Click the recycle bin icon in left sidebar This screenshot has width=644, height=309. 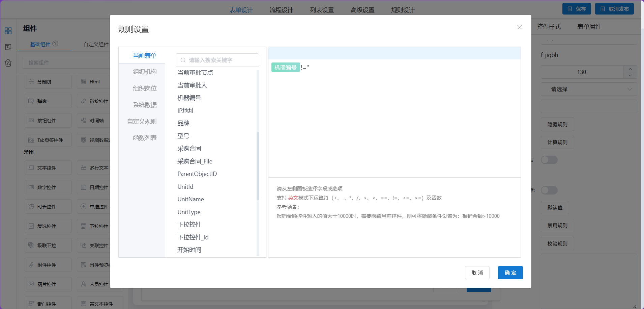8,63
